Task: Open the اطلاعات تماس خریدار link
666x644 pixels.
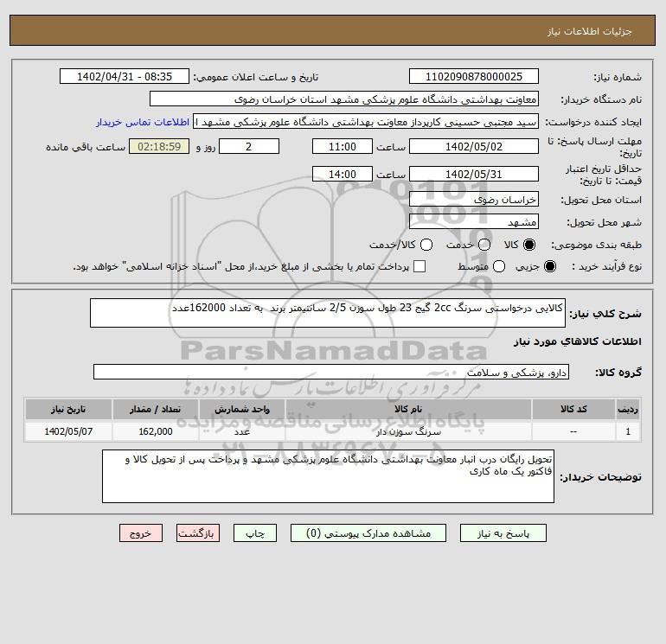Action: click(x=143, y=122)
